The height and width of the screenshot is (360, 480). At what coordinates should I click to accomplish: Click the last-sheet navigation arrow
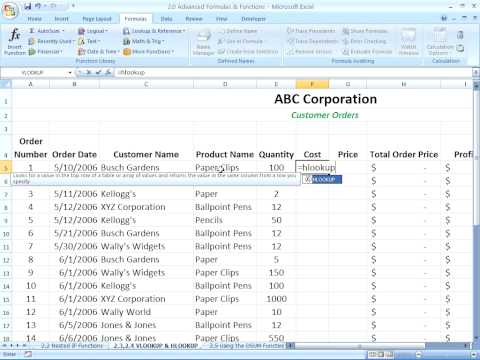[25, 346]
